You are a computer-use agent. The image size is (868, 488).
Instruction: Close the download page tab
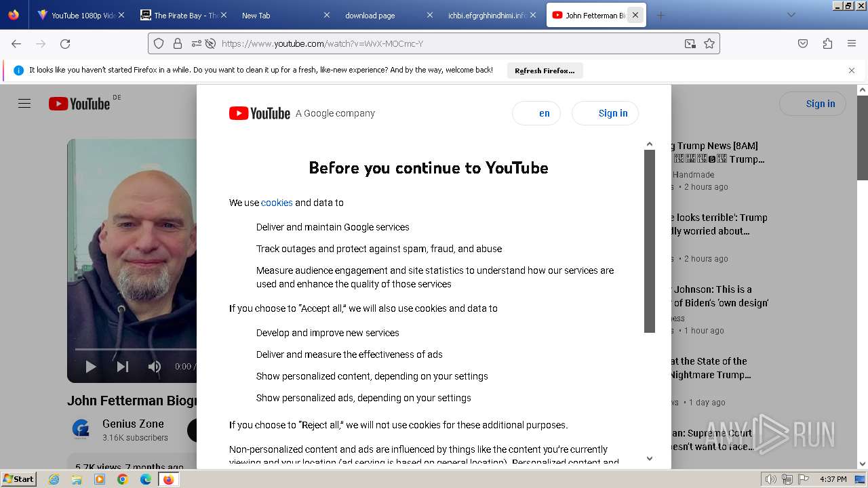click(429, 15)
